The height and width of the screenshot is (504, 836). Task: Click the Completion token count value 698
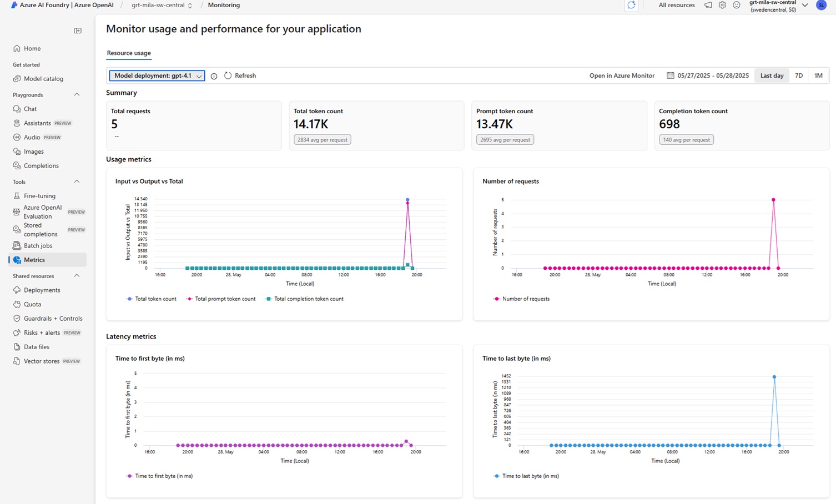click(x=669, y=124)
